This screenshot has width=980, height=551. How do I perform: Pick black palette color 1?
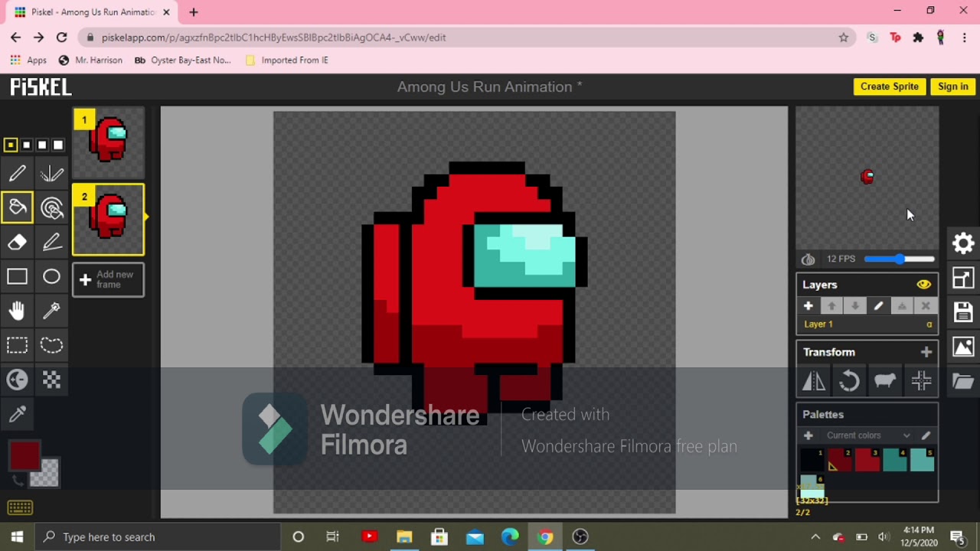tap(812, 460)
